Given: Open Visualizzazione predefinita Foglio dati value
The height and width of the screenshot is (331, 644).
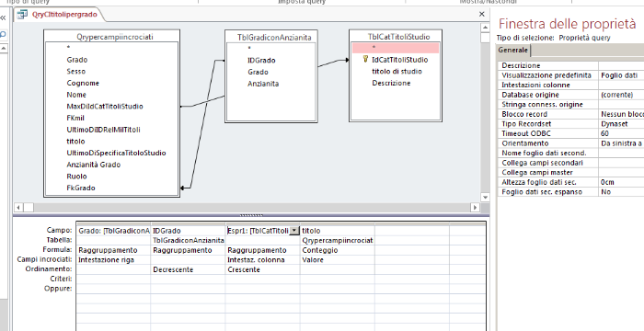Looking at the screenshot, I should [621, 75].
